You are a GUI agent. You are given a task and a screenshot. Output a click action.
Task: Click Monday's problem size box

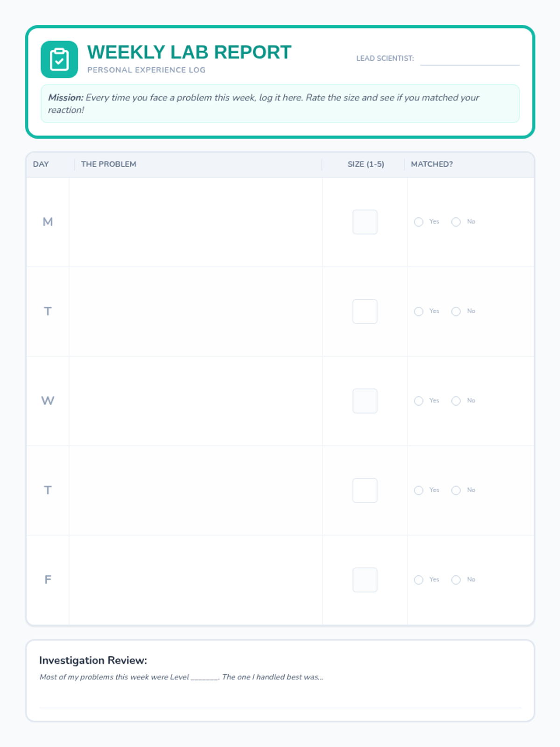(365, 222)
